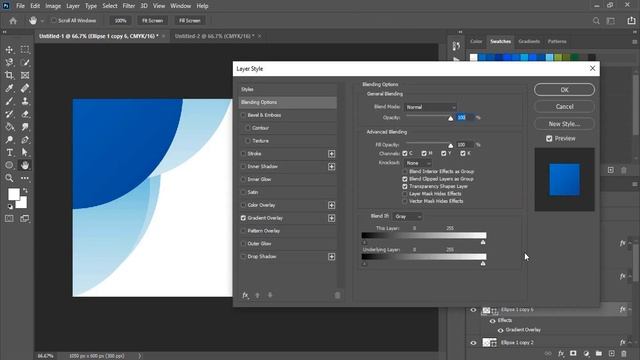This screenshot has width=640, height=360.
Task: Collapse effects arrow on Ellipse 1 copy 6
Action: coord(630,309)
